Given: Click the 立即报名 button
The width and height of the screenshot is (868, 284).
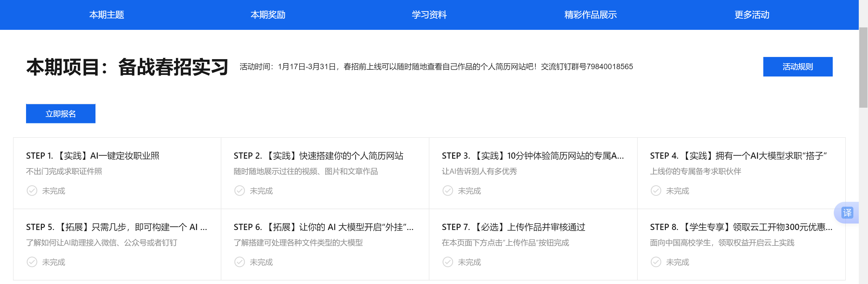Looking at the screenshot, I should [61, 114].
